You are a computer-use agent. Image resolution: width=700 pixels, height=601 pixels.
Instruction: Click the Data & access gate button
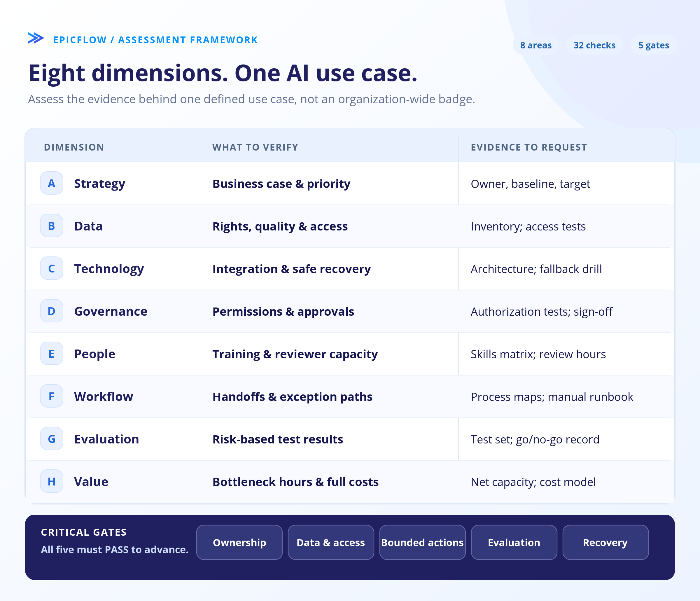click(x=331, y=542)
